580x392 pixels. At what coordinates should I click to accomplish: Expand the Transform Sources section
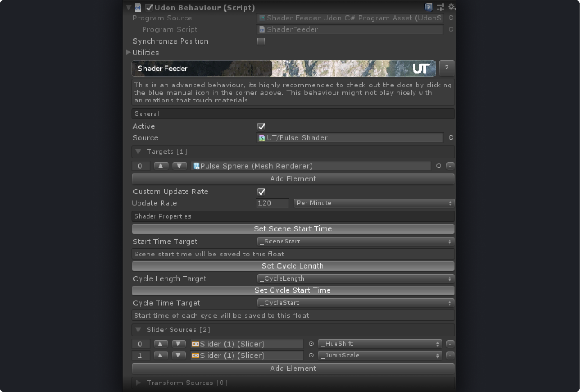pyautogui.click(x=138, y=383)
